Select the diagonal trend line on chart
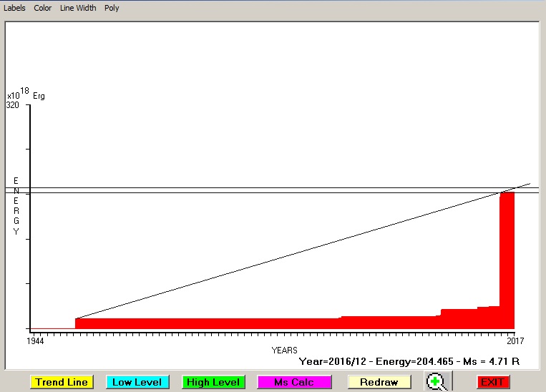This screenshot has width=546, height=392. pyautogui.click(x=286, y=254)
